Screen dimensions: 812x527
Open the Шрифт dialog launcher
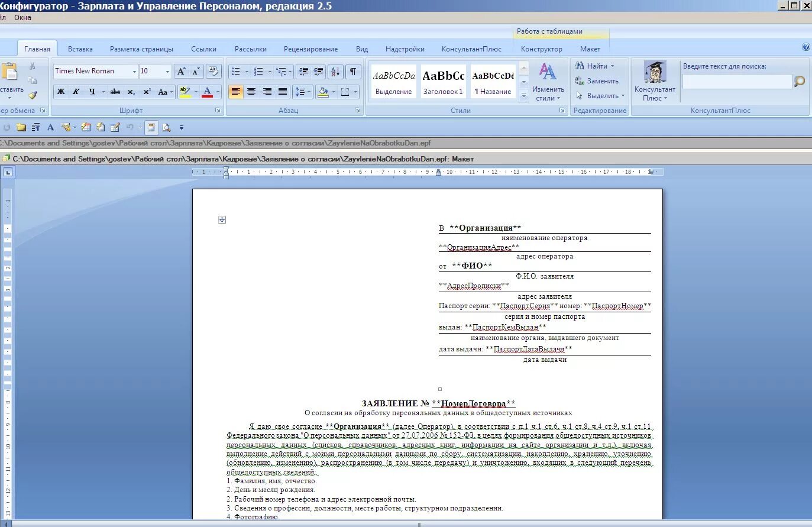(218, 111)
